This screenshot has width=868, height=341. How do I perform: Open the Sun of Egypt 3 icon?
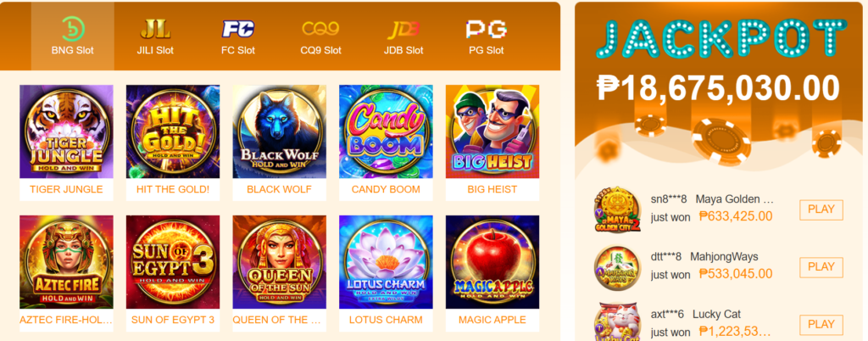coord(173,262)
